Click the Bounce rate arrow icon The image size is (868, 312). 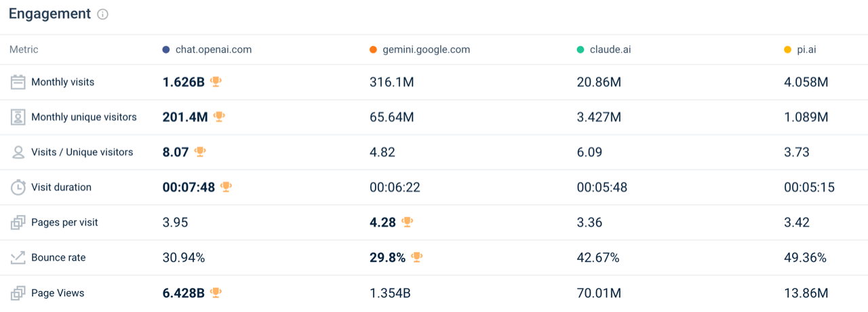(x=18, y=258)
